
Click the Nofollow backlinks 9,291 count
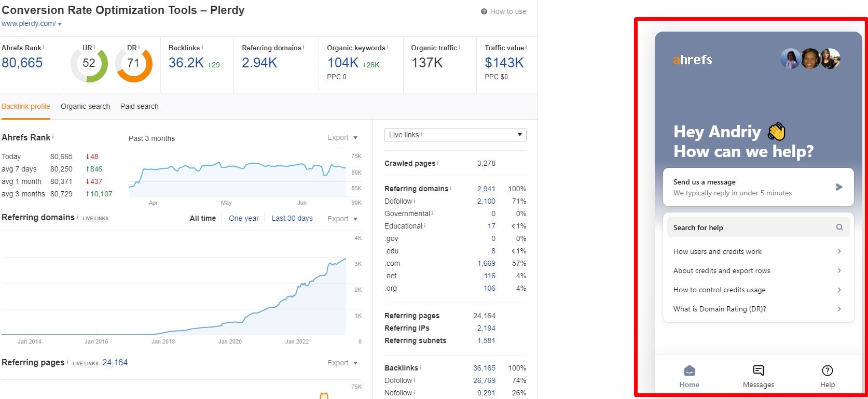point(486,393)
